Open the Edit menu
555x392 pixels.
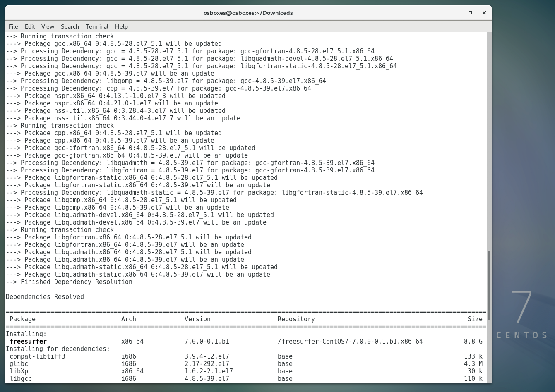point(30,26)
